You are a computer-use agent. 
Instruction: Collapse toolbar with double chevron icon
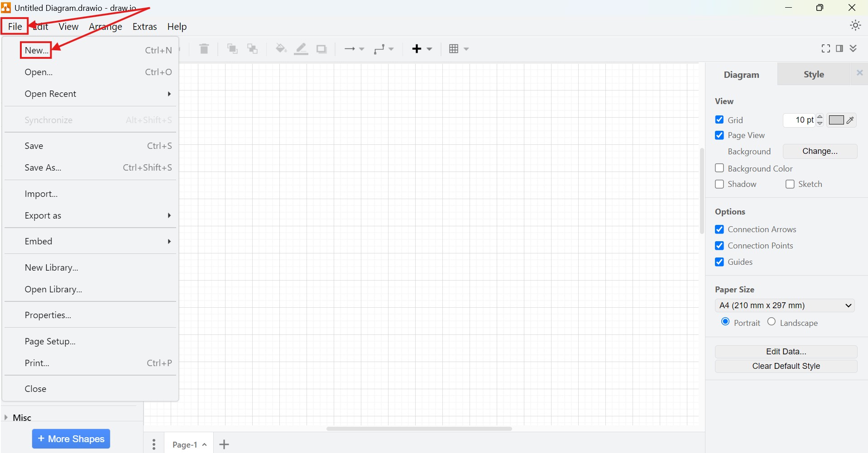click(x=853, y=48)
